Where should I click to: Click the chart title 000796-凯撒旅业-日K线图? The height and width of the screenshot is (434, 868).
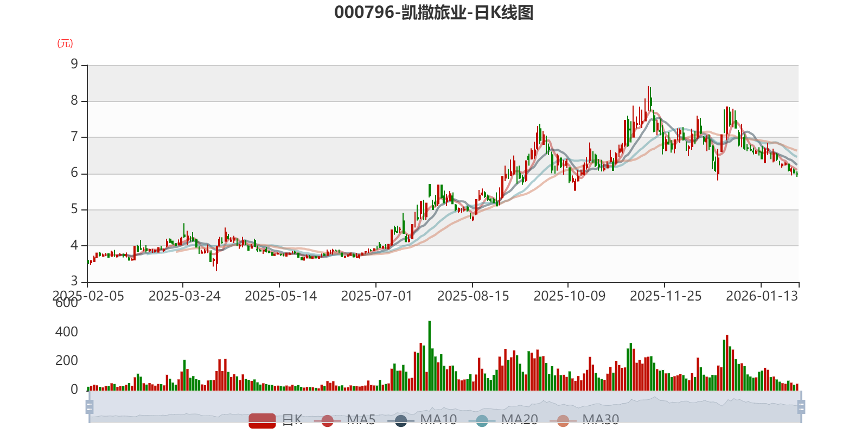pyautogui.click(x=434, y=12)
